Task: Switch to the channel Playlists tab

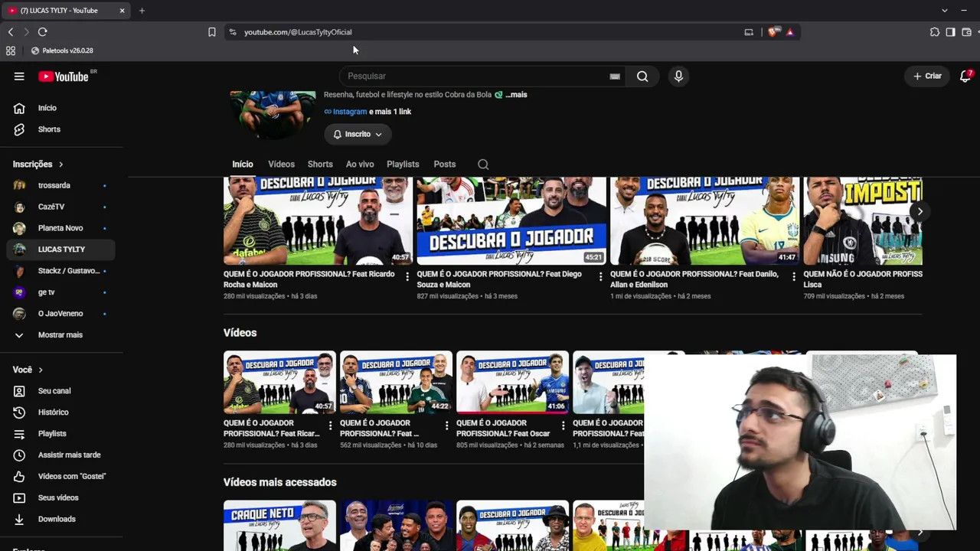Action: [x=403, y=165]
